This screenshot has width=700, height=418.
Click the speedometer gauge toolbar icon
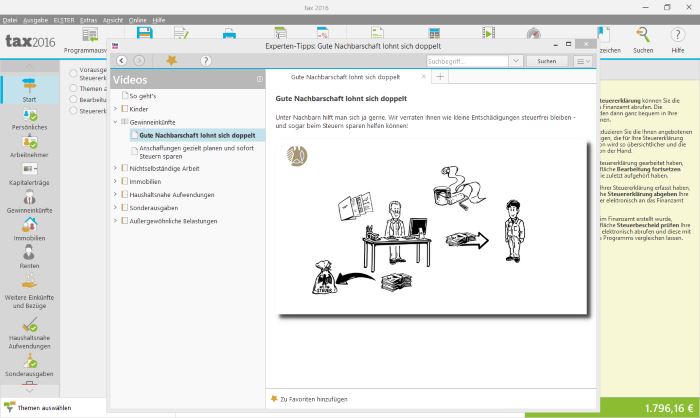point(533,33)
